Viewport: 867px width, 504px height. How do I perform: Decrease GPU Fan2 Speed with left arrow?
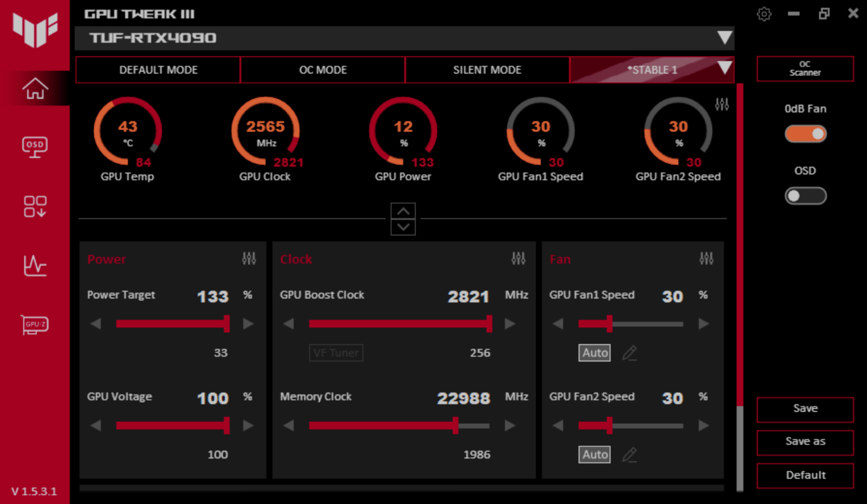click(558, 426)
